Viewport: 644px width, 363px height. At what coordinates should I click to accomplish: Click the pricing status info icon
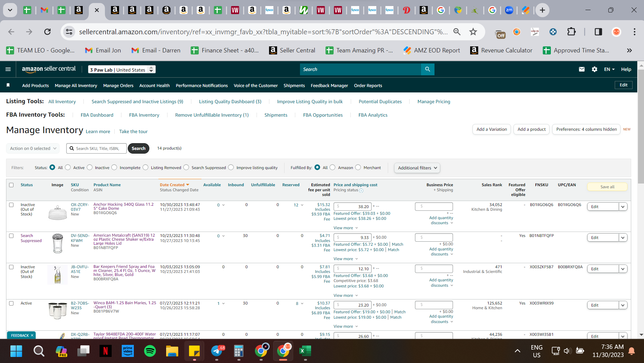(x=361, y=191)
